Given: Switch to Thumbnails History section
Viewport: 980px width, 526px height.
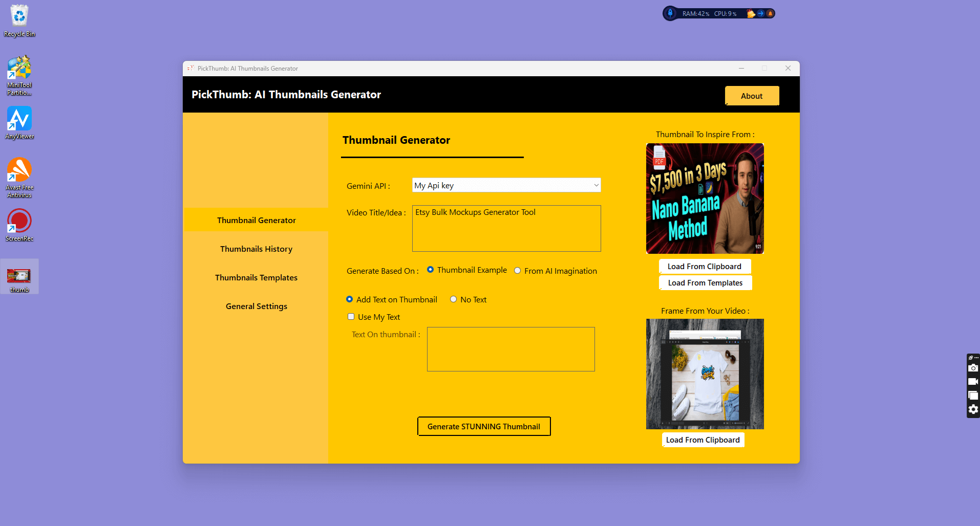Looking at the screenshot, I should pyautogui.click(x=256, y=249).
